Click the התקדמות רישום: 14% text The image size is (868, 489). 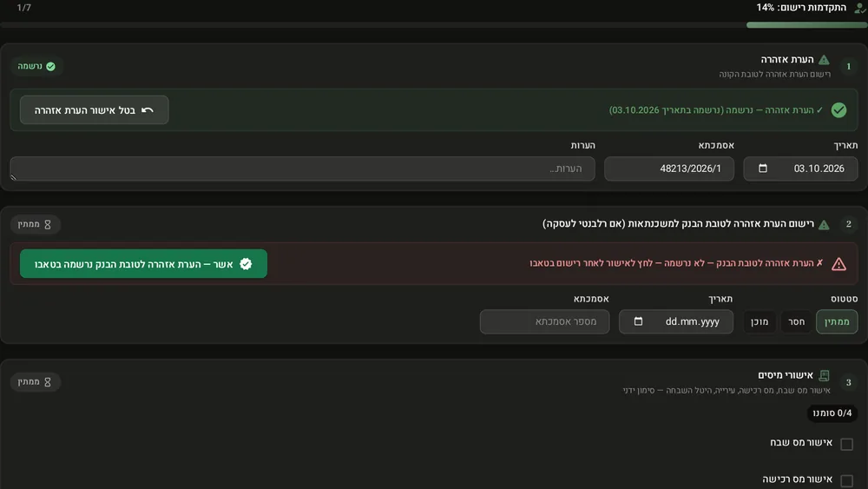point(801,8)
